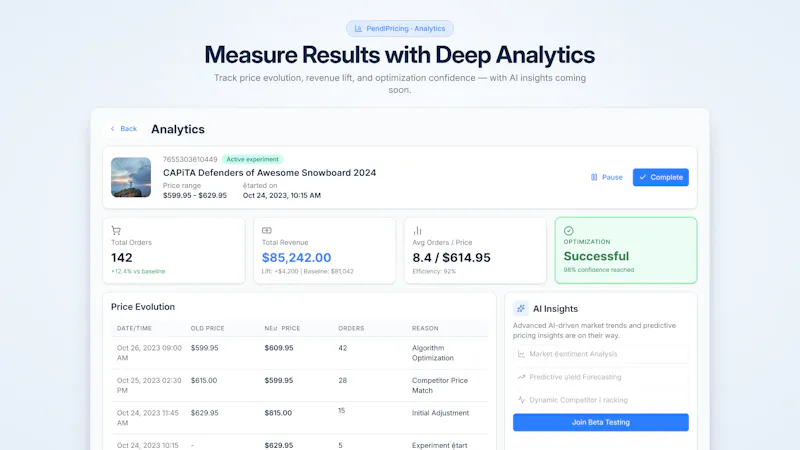The height and width of the screenshot is (450, 800).
Task: Click the back chevron arrow
Action: 112,129
